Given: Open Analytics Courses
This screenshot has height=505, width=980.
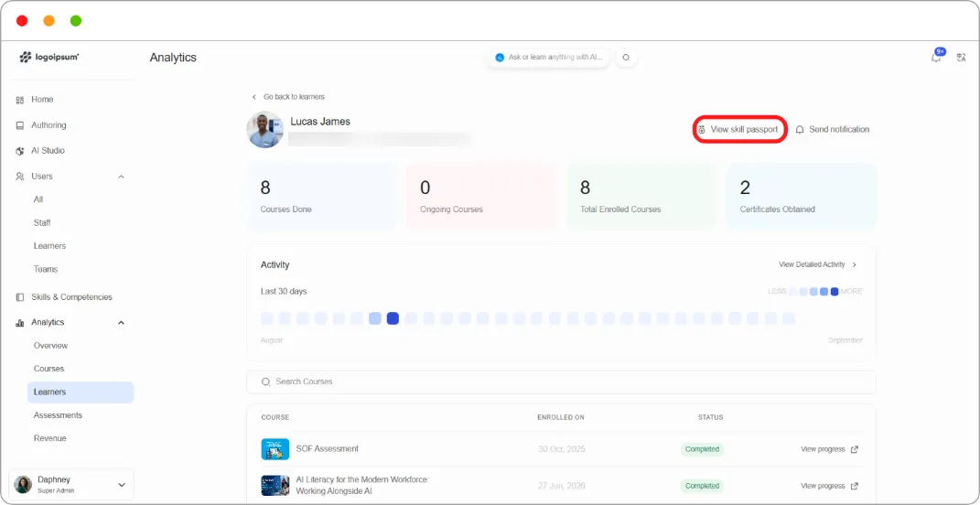Looking at the screenshot, I should tap(48, 369).
